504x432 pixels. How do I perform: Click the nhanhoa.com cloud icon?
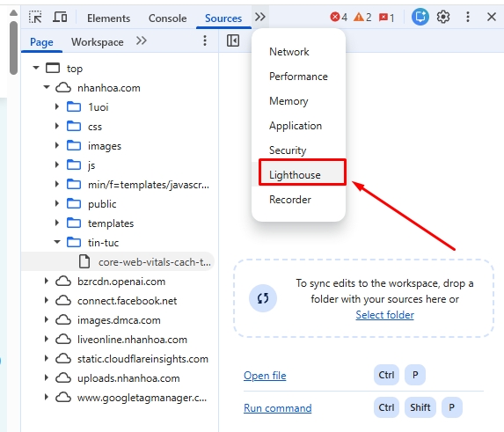click(63, 88)
